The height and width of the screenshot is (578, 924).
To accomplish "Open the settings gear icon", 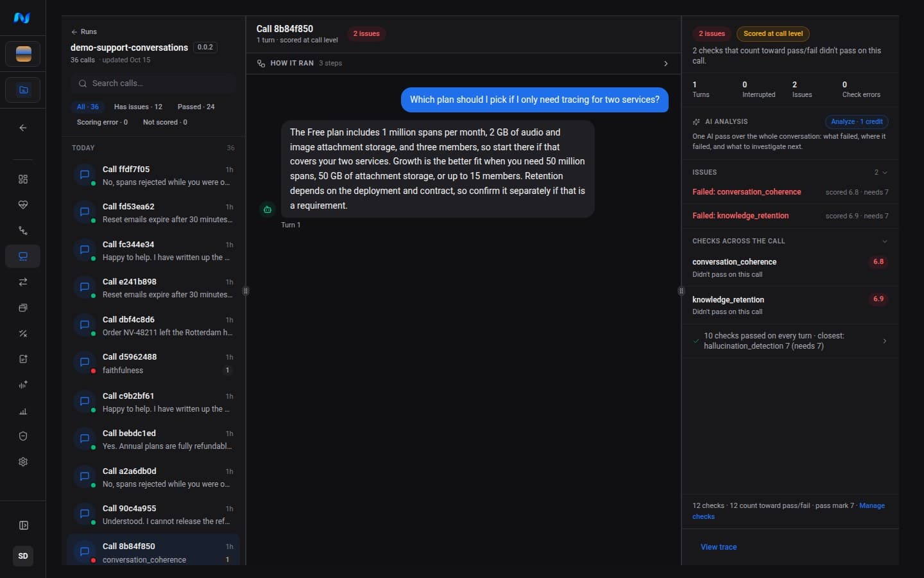I will pos(23,462).
